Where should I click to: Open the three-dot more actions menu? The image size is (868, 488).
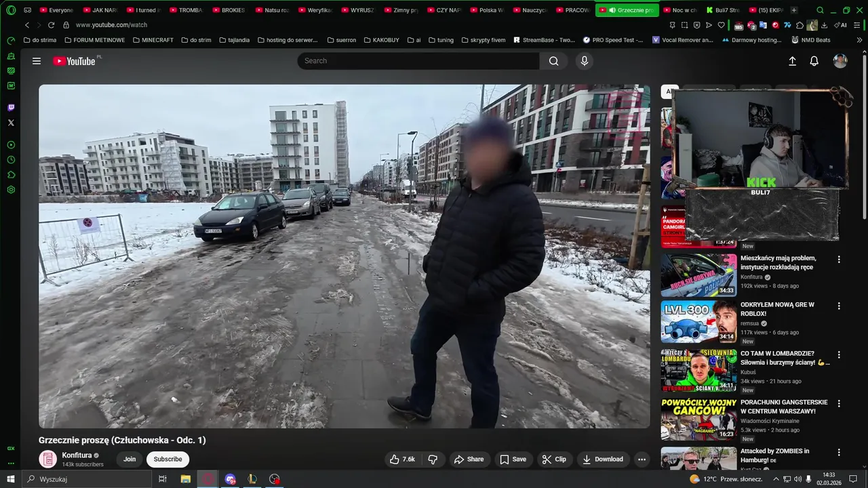click(642, 460)
